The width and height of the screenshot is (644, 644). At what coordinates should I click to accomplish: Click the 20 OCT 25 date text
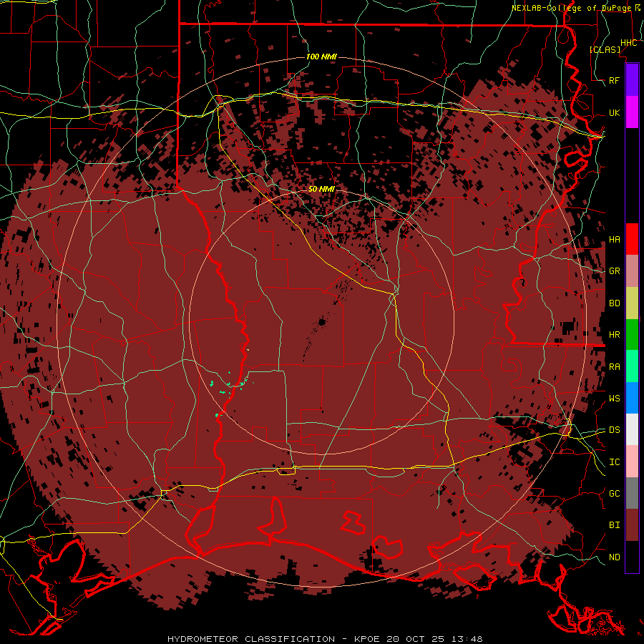417,639
